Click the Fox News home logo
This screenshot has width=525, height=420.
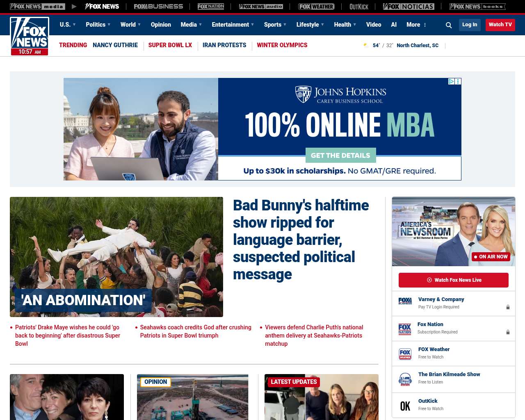click(30, 36)
